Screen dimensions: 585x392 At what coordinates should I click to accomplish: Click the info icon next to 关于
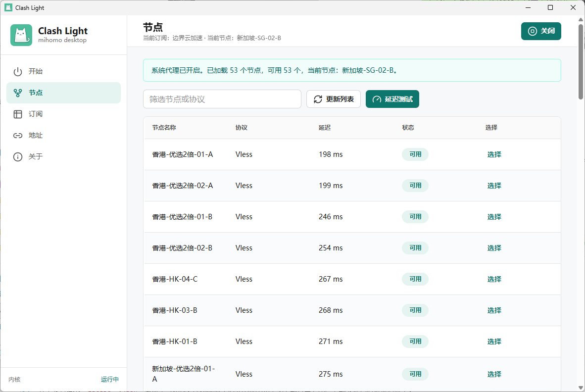click(17, 156)
